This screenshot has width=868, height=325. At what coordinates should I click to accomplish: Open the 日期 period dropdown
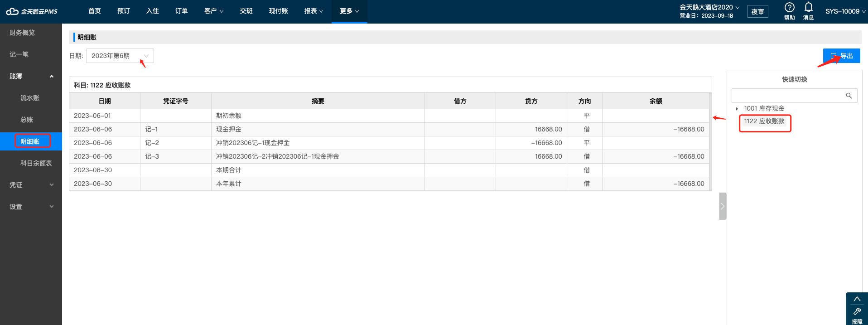point(120,56)
